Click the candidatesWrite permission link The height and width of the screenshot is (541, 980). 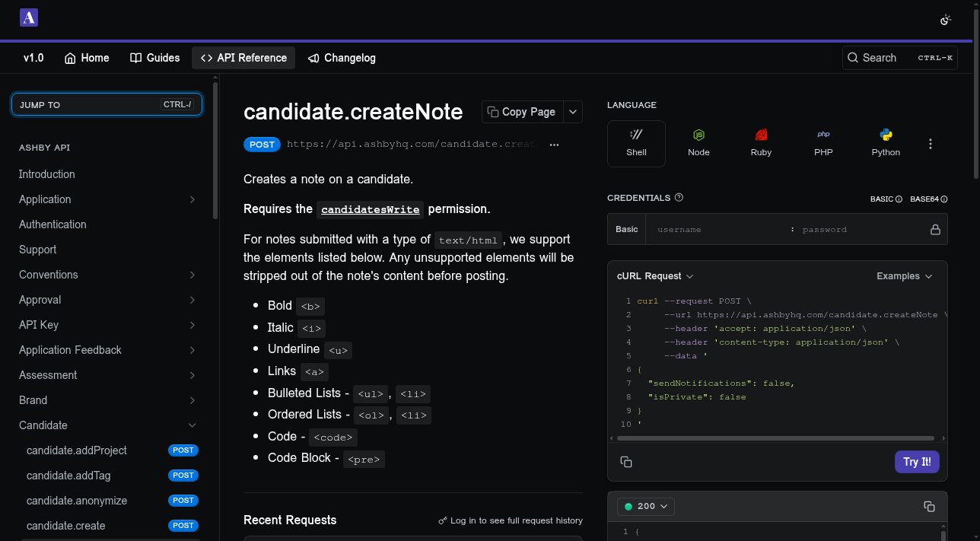tap(371, 209)
